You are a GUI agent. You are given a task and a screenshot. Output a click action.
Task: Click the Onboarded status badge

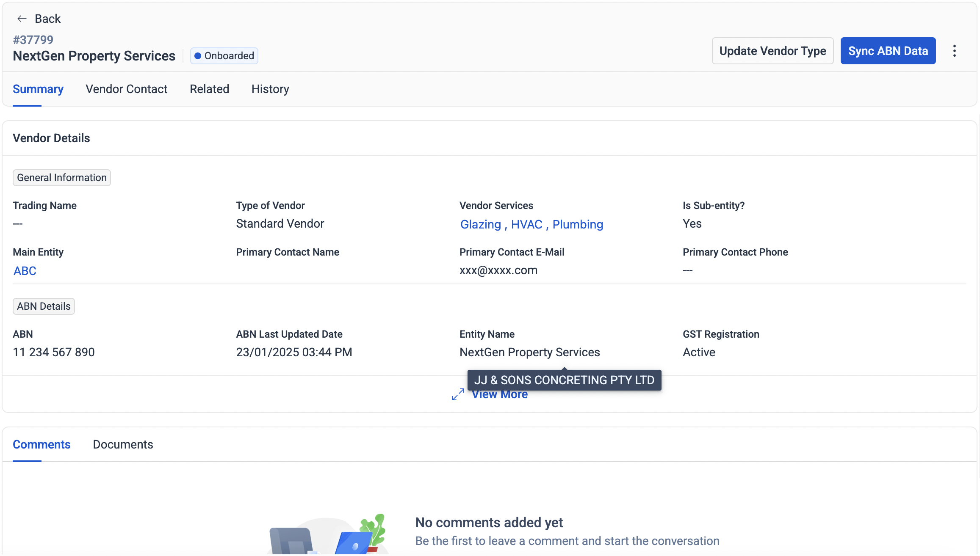point(224,56)
